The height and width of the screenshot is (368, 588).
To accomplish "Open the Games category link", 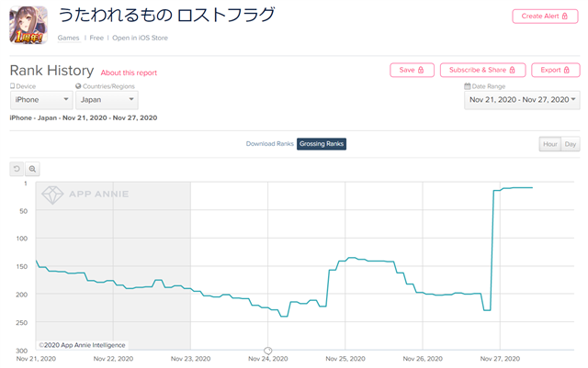I will click(x=68, y=38).
